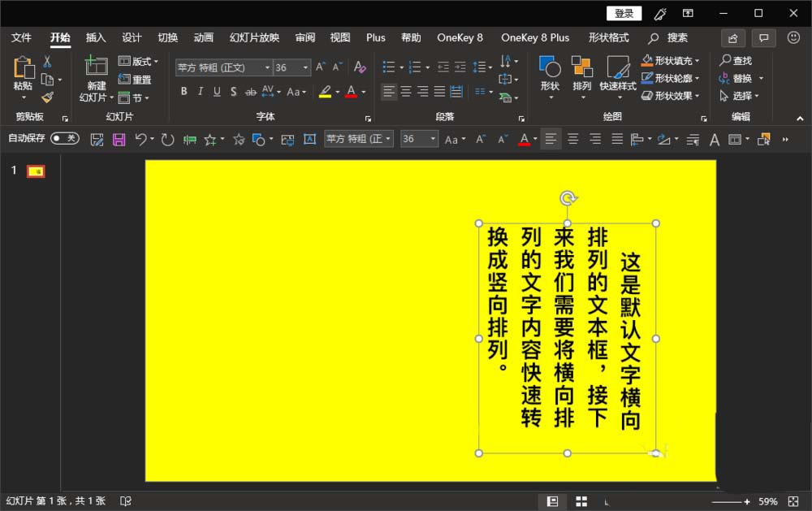
Task: Toggle underline on the selected text
Action: [x=216, y=92]
